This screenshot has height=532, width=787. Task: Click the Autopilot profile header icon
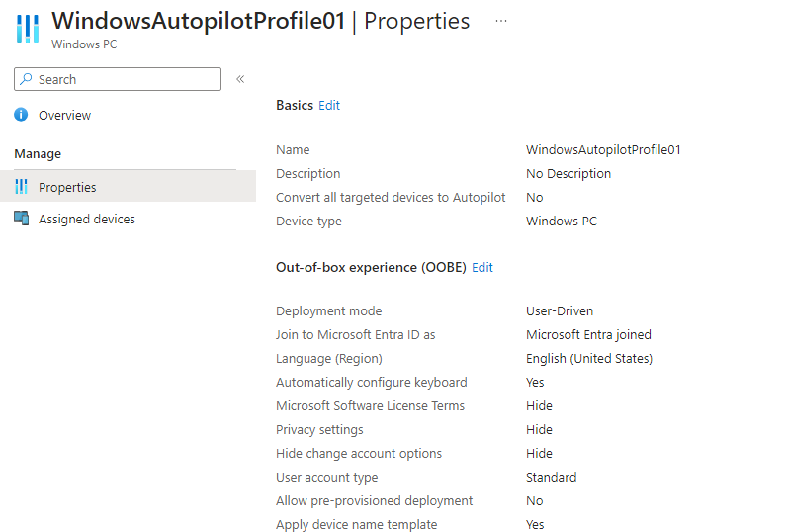tap(27, 29)
